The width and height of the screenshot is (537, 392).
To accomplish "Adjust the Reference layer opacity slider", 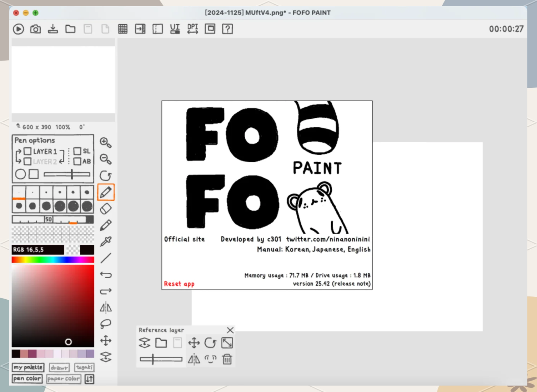I will 161,359.
